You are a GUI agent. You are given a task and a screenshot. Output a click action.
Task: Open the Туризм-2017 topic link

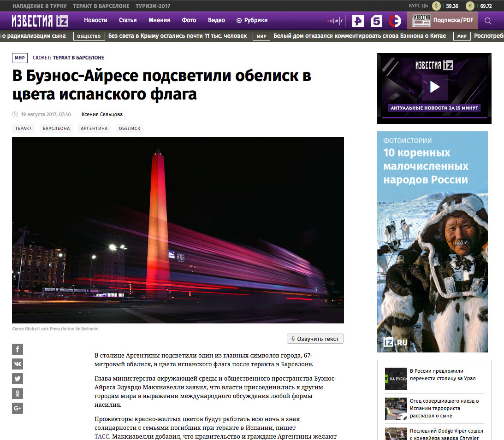click(x=153, y=6)
